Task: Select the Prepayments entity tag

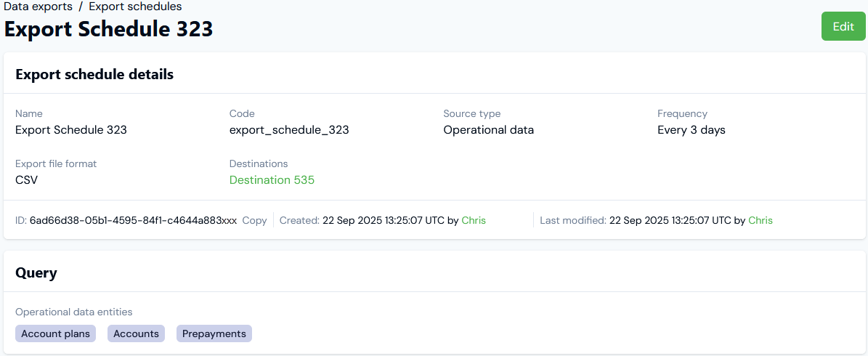Action: pos(214,333)
